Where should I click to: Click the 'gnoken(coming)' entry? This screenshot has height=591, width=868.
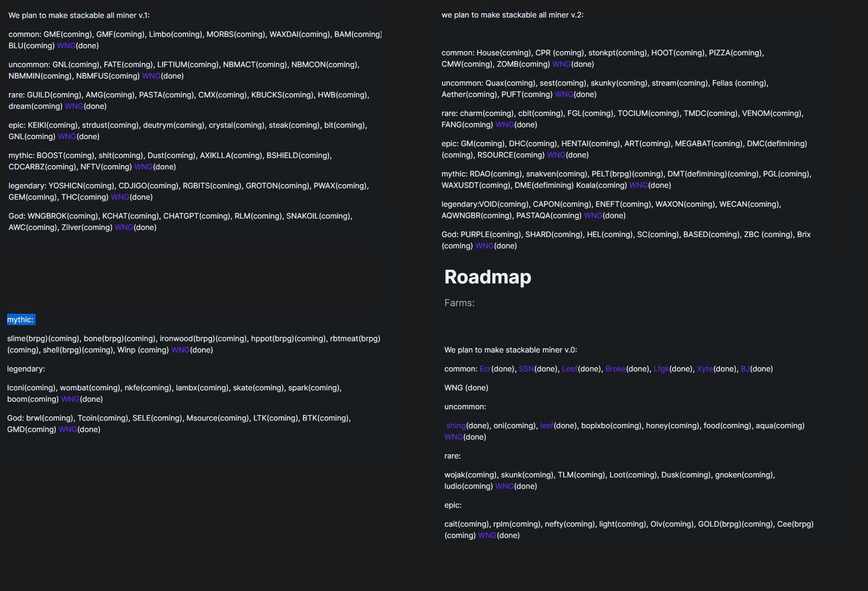coord(744,475)
